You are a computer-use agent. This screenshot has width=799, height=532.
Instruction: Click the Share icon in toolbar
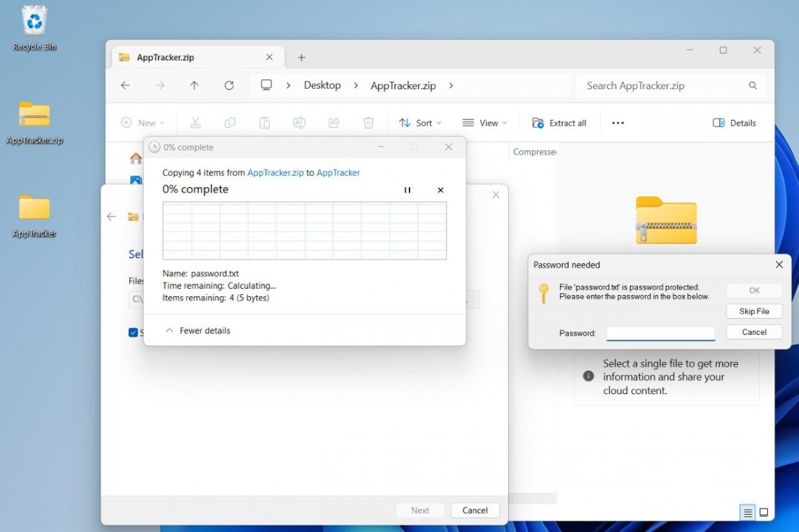coord(334,123)
